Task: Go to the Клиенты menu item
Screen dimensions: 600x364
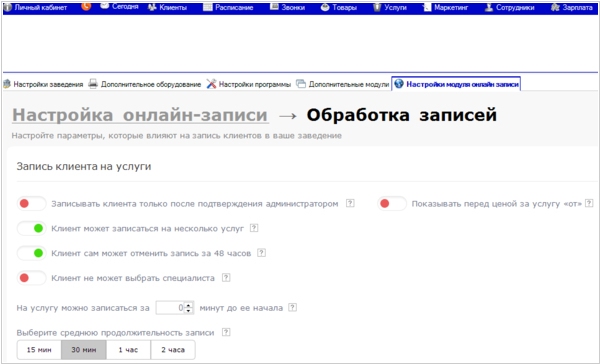Action: coord(168,7)
